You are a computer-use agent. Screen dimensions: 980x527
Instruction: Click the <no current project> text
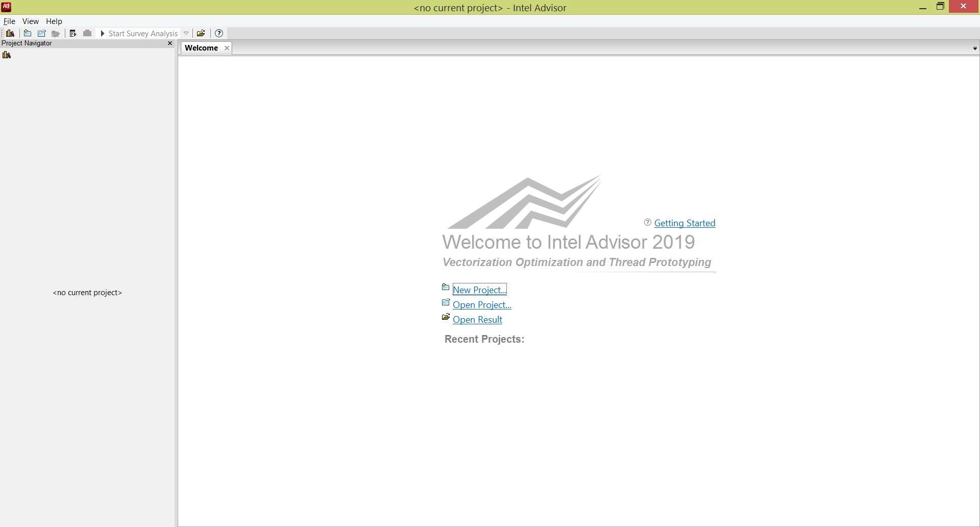pyautogui.click(x=87, y=292)
